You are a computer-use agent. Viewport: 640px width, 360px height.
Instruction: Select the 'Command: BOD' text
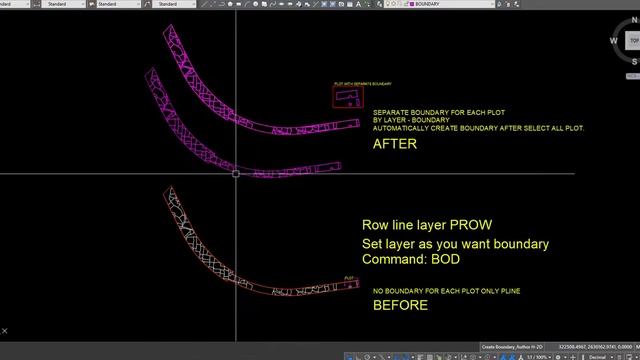(411, 259)
